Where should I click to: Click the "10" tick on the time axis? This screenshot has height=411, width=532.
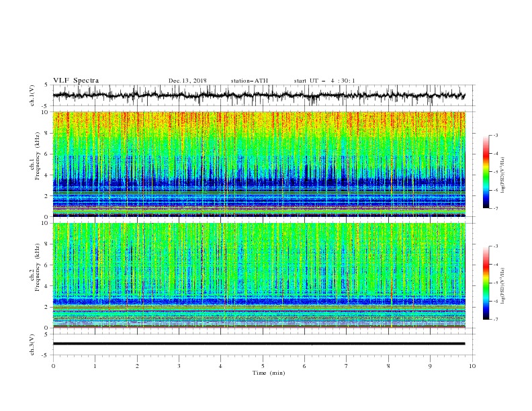472,366
